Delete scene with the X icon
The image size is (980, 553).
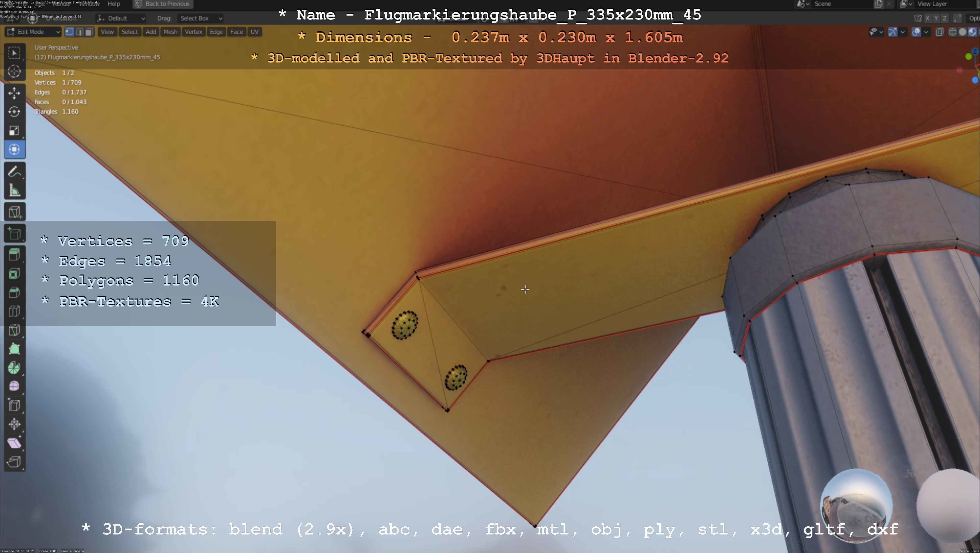click(889, 4)
